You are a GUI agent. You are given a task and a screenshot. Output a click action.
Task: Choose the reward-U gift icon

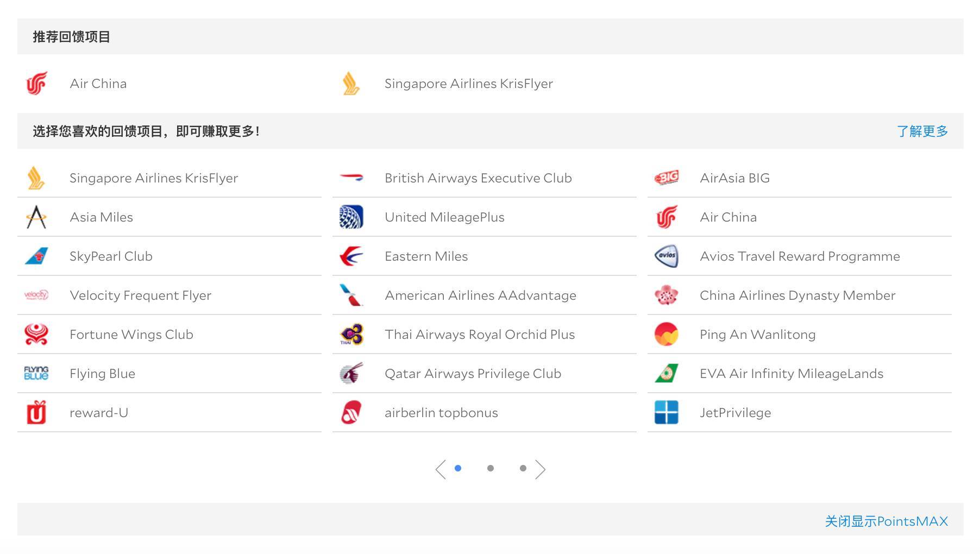[x=36, y=412]
